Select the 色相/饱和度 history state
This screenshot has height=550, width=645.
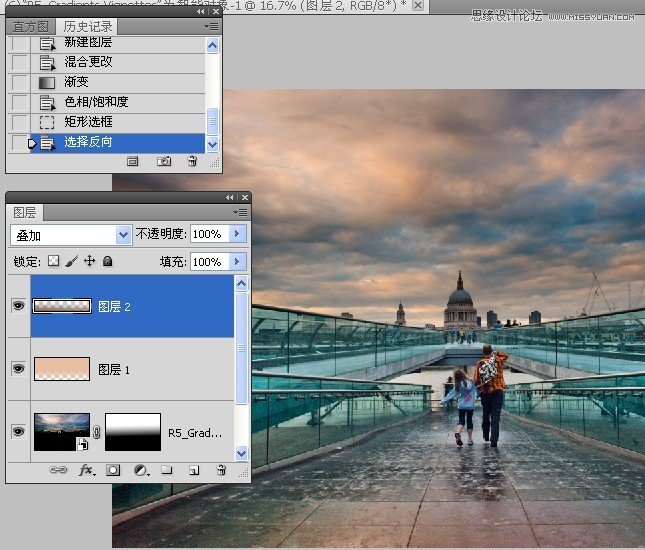pos(96,102)
